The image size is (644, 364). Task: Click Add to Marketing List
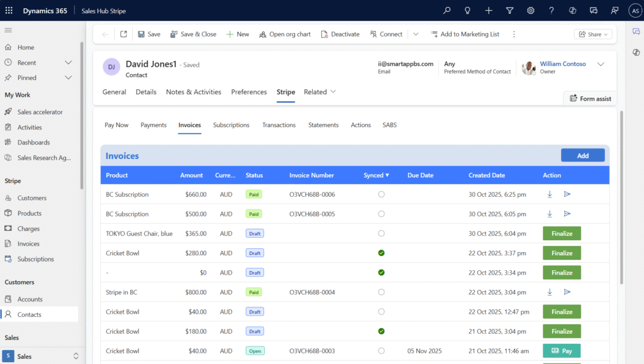465,34
